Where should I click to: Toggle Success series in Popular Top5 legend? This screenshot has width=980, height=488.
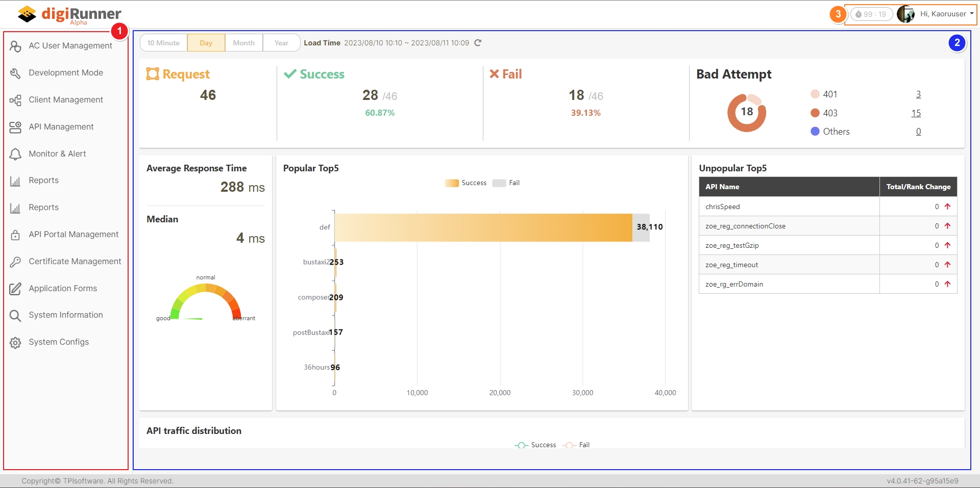click(x=465, y=183)
